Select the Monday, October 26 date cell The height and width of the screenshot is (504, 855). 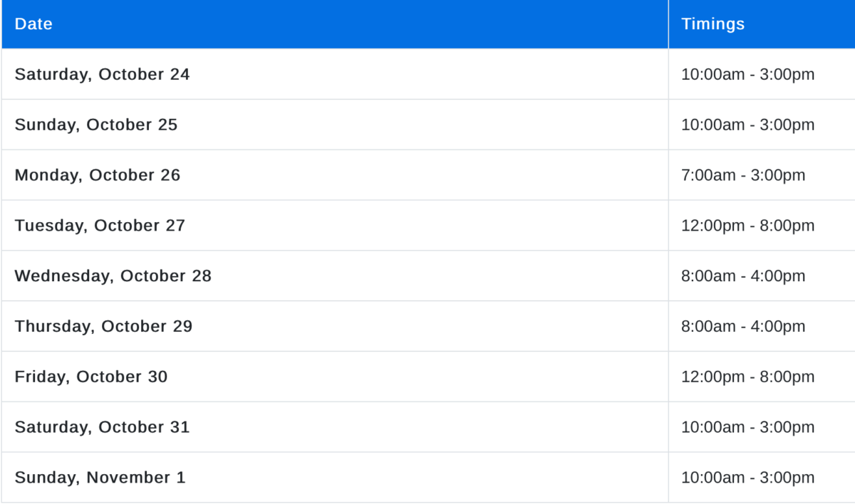coord(97,175)
